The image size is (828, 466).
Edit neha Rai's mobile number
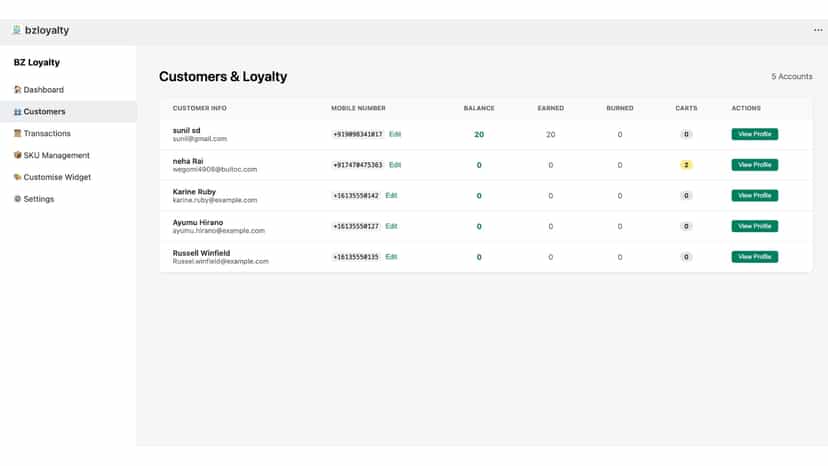point(395,165)
